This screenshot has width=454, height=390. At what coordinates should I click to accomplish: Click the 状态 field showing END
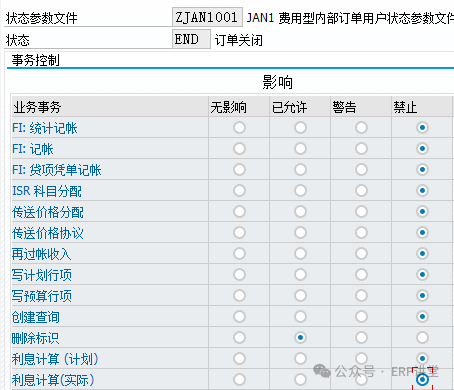tap(191, 39)
